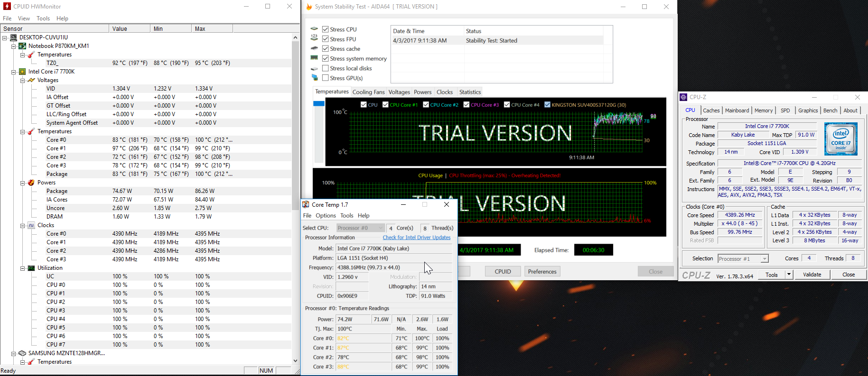Click the CPU-Z chip icon in title bar
The image size is (868, 376).
(683, 97)
